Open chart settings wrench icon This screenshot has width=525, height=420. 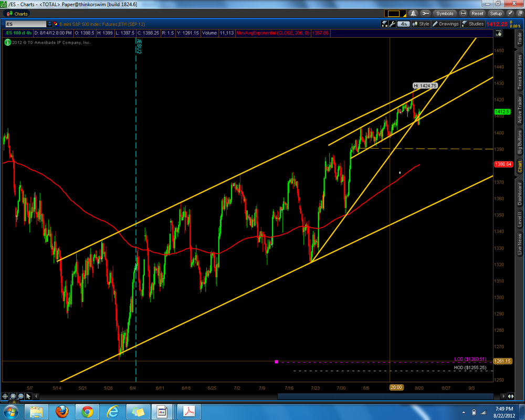[x=392, y=24]
